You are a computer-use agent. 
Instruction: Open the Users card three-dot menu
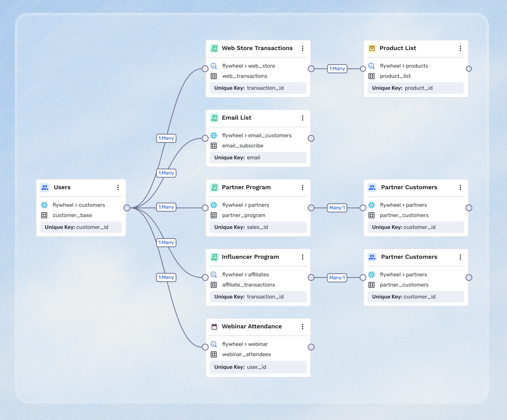(x=118, y=187)
